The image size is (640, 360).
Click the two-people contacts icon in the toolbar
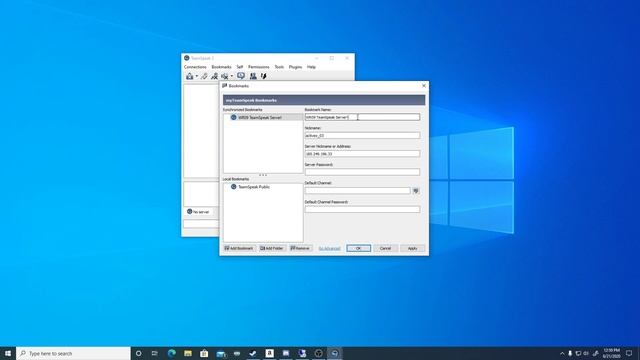[253, 76]
